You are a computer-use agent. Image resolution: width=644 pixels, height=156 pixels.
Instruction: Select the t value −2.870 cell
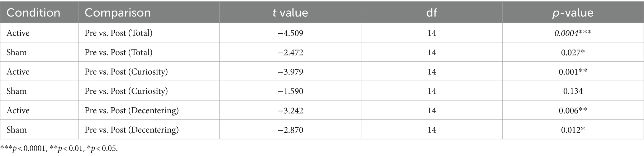[290, 129]
